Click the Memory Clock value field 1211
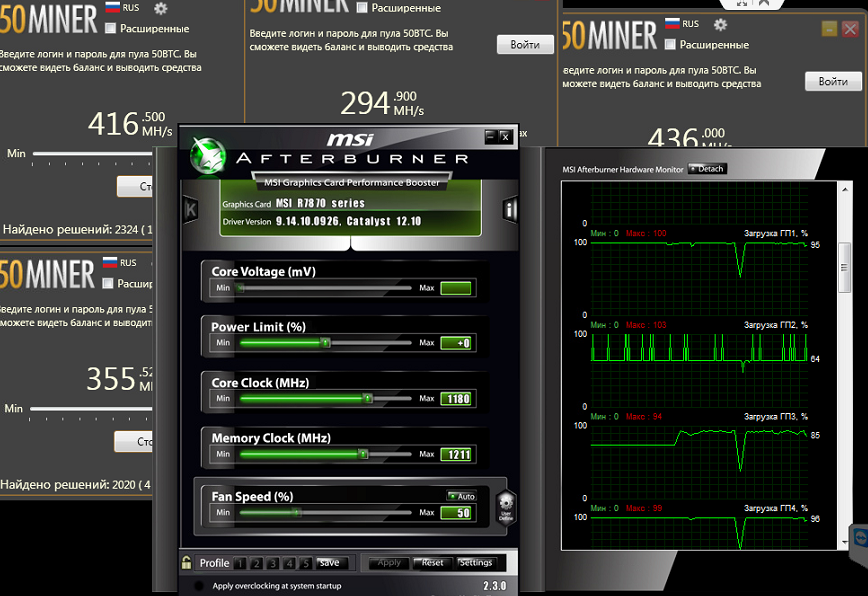This screenshot has height=596, width=868. point(456,454)
